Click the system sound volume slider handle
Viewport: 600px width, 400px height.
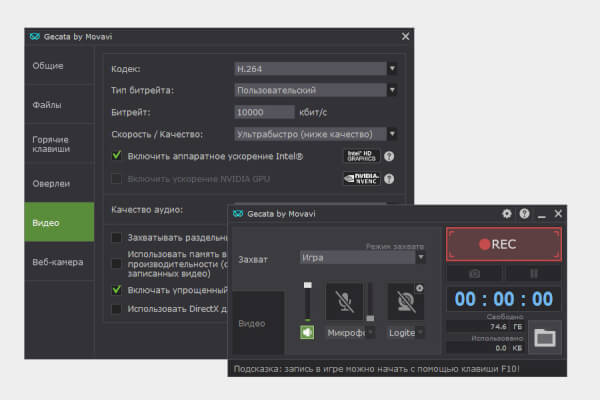point(308,285)
